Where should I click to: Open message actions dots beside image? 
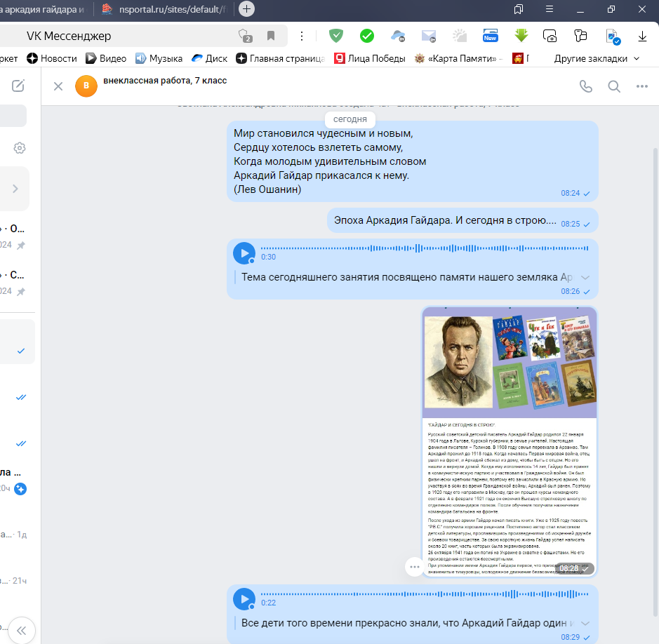tap(414, 567)
